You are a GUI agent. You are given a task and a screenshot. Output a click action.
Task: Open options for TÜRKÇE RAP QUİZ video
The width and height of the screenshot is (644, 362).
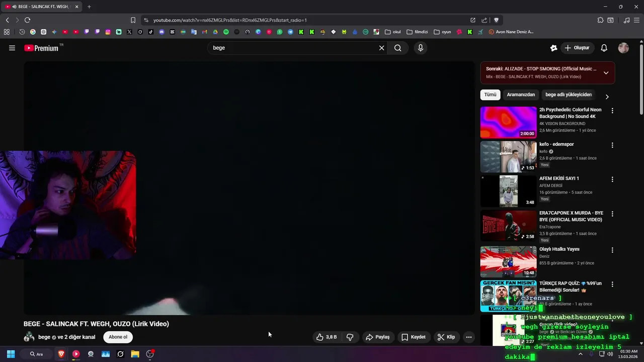pos(612,285)
